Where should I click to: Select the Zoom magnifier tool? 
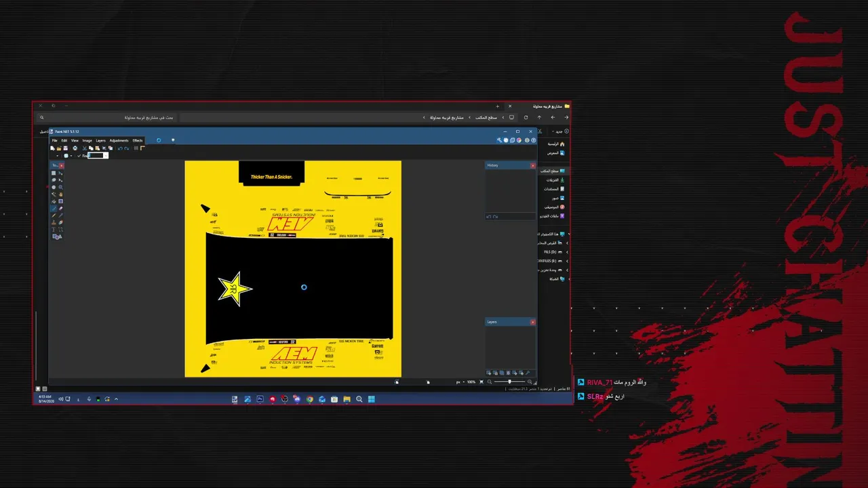(x=60, y=187)
